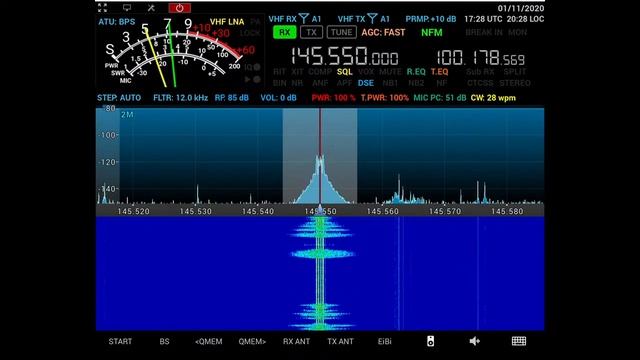Click the 145.530 mark on frequency scale
Screen dimensions: 640x360
pyautogui.click(x=196, y=211)
